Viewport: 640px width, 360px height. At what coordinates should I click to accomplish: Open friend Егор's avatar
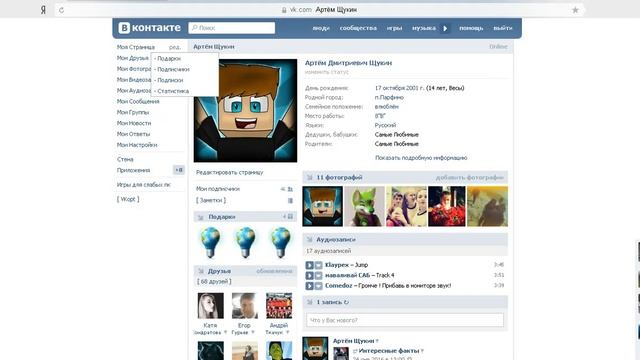(244, 306)
